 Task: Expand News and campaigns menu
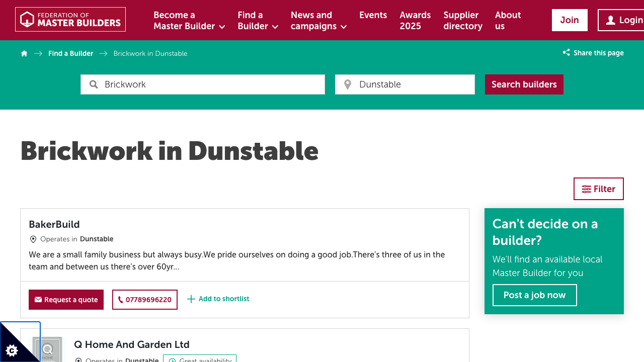318,21
